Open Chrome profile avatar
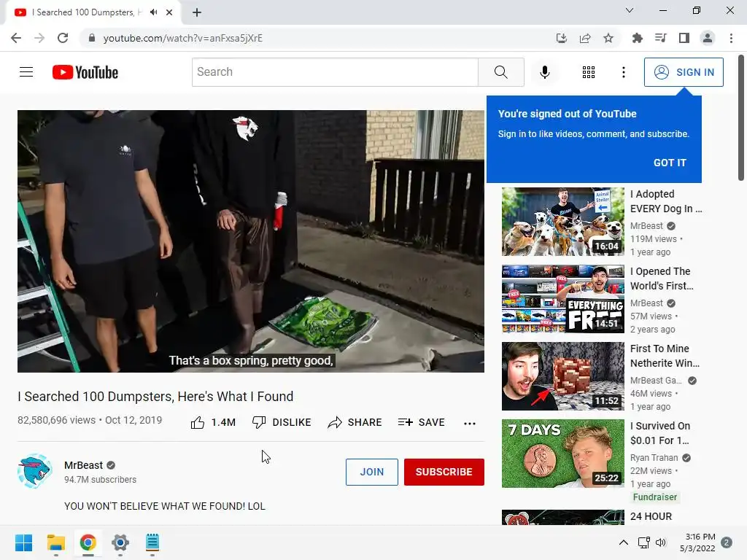 [x=708, y=38]
